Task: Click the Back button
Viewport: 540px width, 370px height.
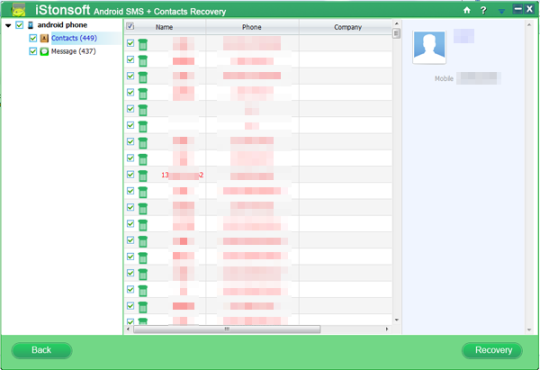Action: [x=42, y=350]
